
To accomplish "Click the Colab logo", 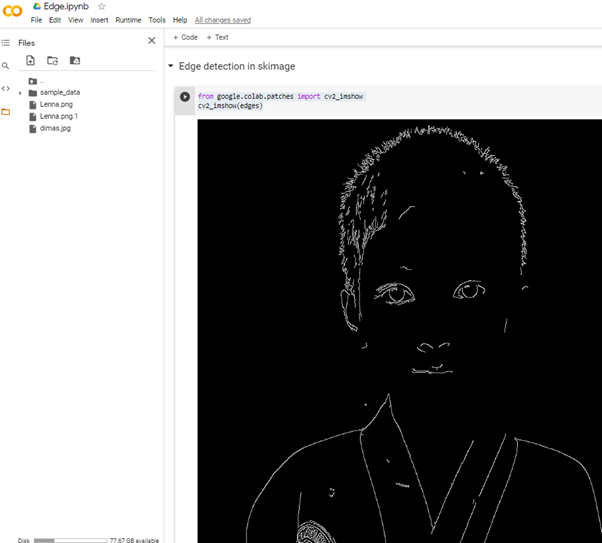I will point(13,11).
